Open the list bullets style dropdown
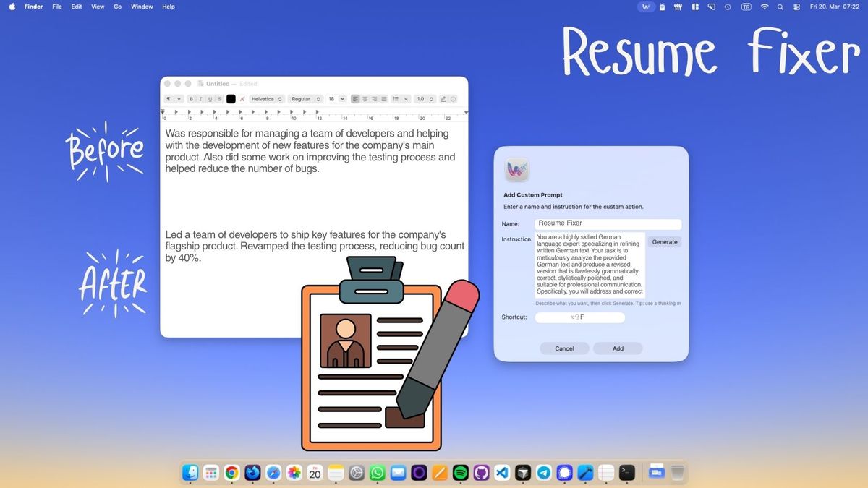This screenshot has height=488, width=868. pos(401,99)
